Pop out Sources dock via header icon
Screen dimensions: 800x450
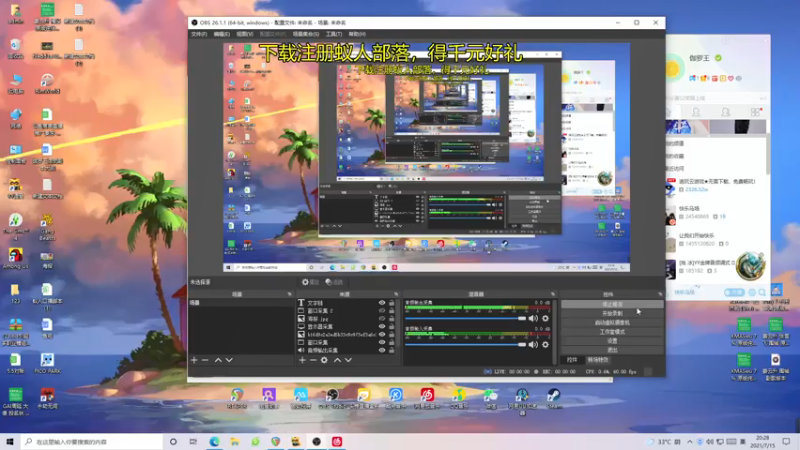pos(396,294)
